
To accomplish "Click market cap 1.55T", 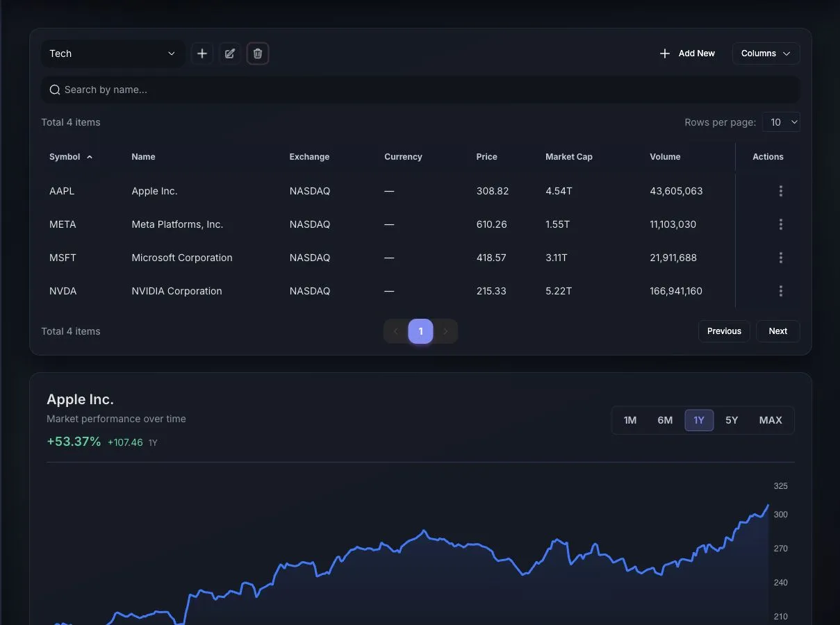I will click(557, 224).
